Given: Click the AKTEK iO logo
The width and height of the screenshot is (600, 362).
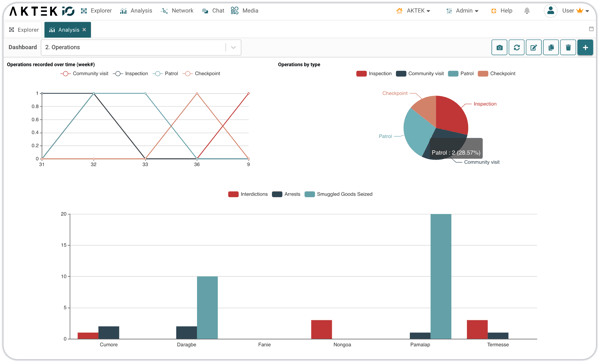Looking at the screenshot, I should 42,11.
